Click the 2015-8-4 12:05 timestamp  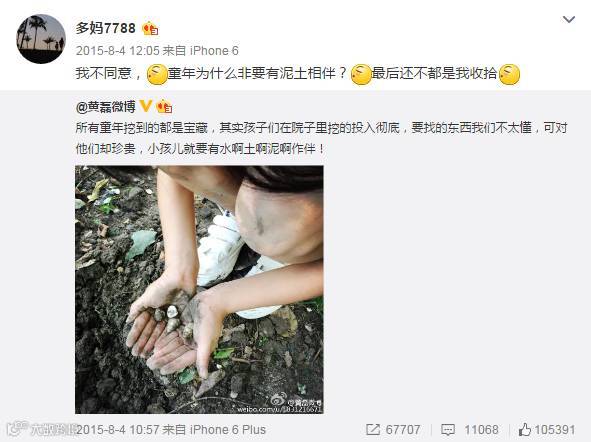(x=118, y=50)
